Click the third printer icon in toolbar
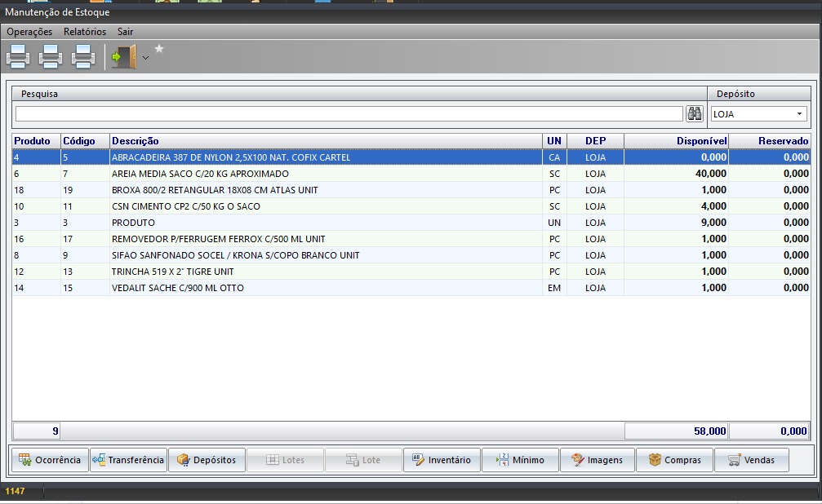The height and width of the screenshot is (504, 822). (x=83, y=57)
